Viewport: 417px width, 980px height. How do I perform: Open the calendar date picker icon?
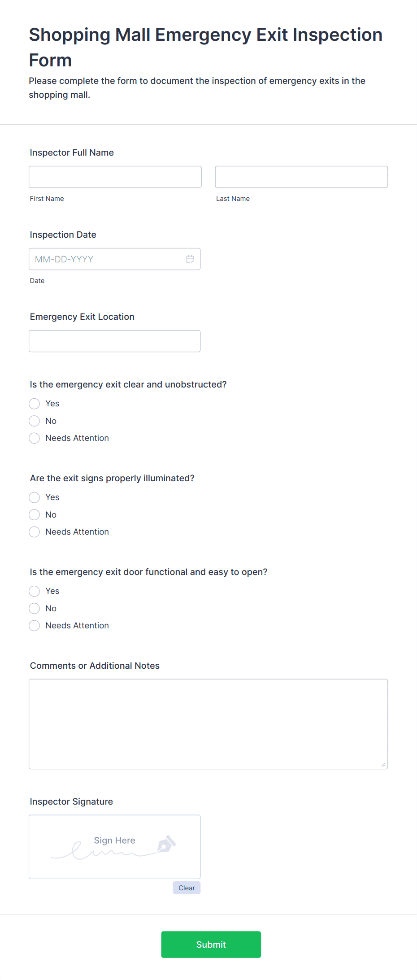[x=190, y=259]
